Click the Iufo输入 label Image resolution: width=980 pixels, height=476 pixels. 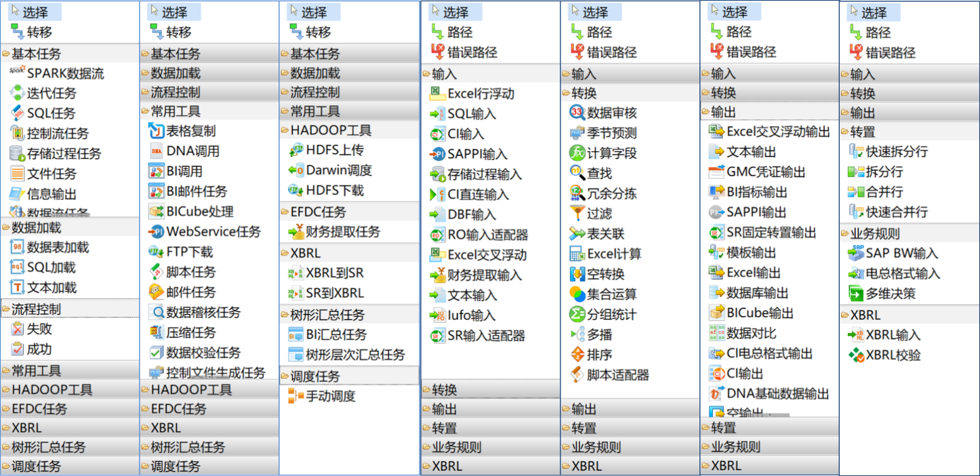pyautogui.click(x=472, y=315)
